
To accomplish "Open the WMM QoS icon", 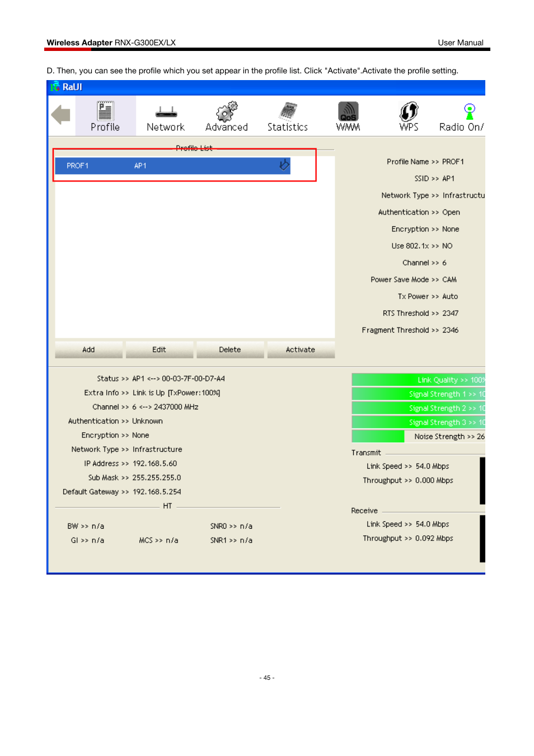I will [348, 111].
